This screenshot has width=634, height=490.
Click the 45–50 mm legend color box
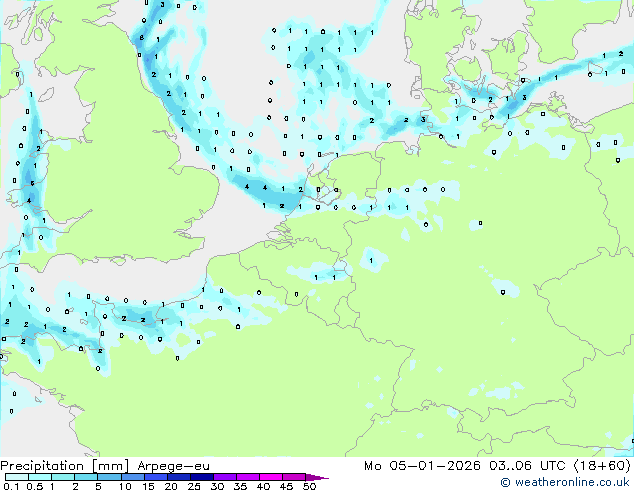click(x=294, y=477)
